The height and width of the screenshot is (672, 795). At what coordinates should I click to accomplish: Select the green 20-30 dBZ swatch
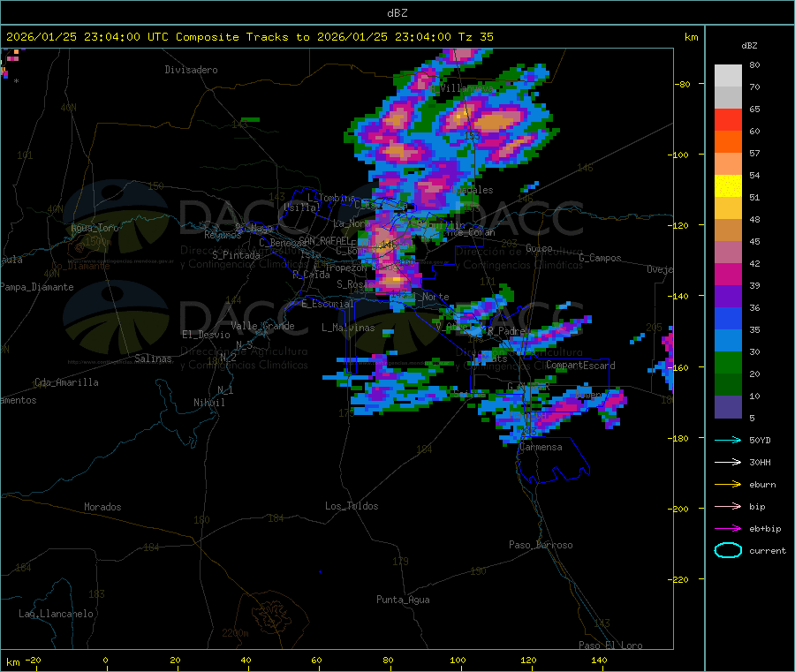point(728,362)
